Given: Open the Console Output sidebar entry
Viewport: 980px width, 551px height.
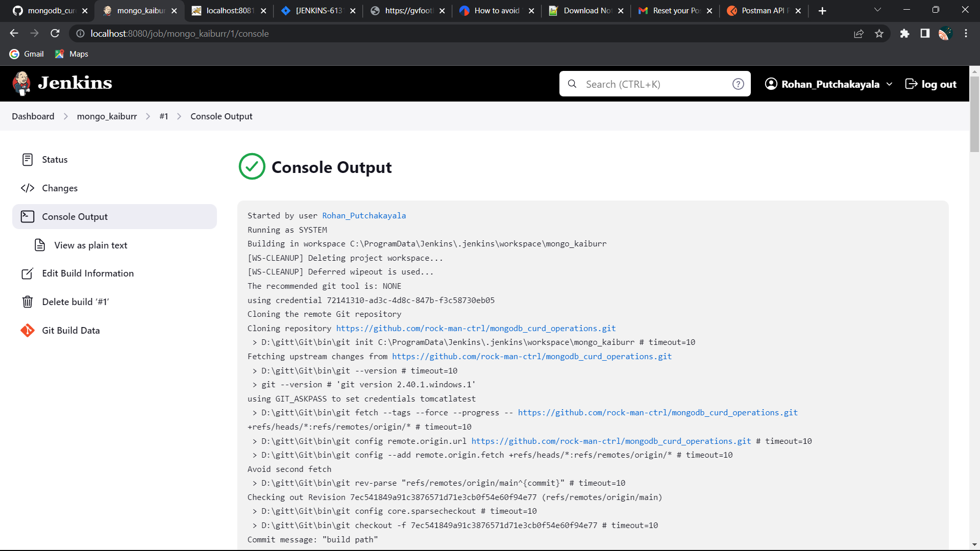Looking at the screenshot, I should point(75,216).
